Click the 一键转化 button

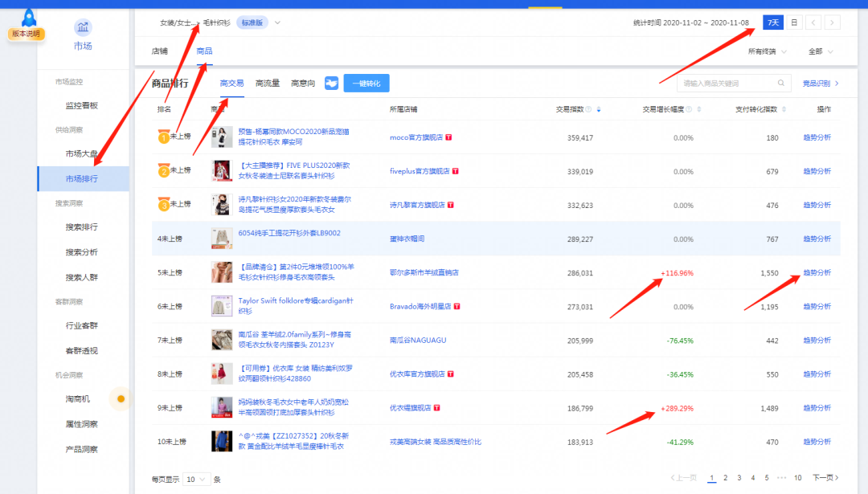tap(368, 83)
